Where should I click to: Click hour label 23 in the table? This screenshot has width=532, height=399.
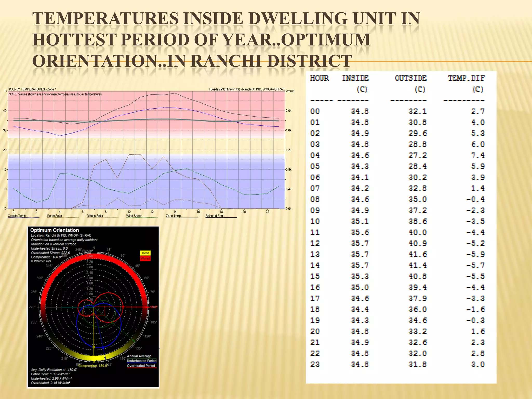pos(315,364)
